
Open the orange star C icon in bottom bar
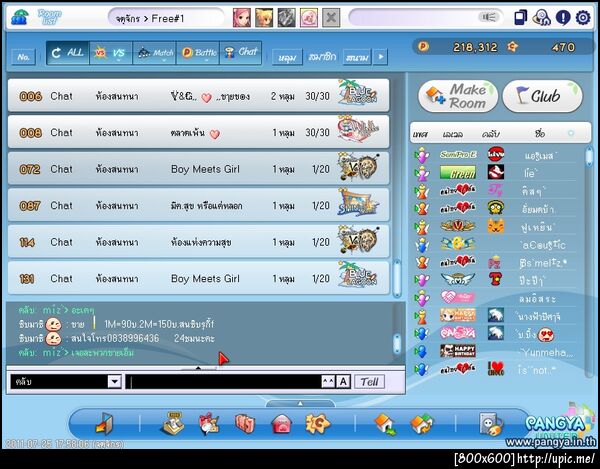point(318,423)
